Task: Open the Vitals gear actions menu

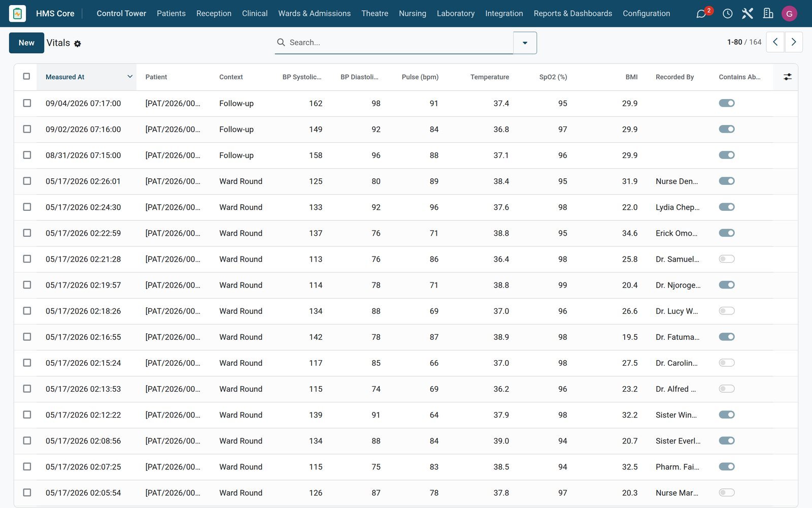Action: (x=77, y=44)
